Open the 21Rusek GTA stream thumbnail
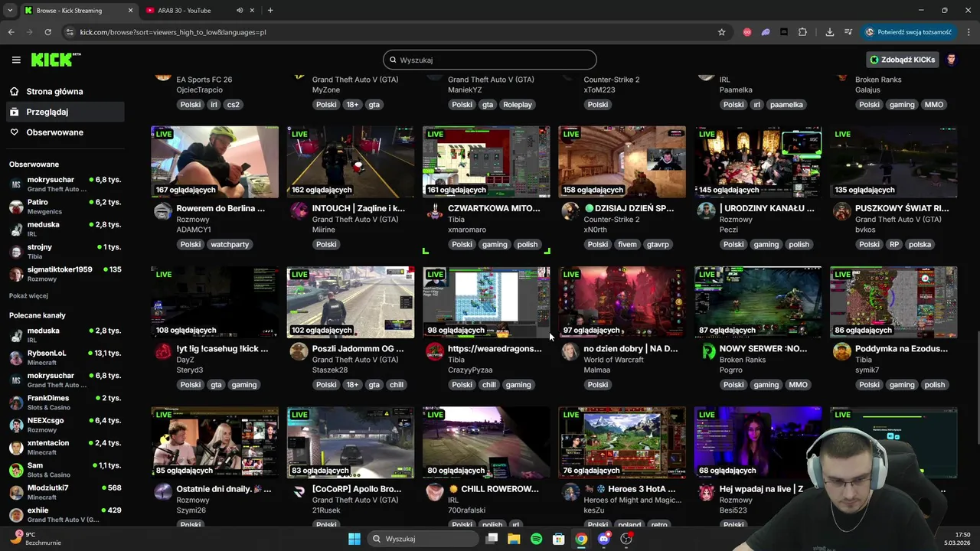This screenshot has width=980, height=551. tap(351, 442)
